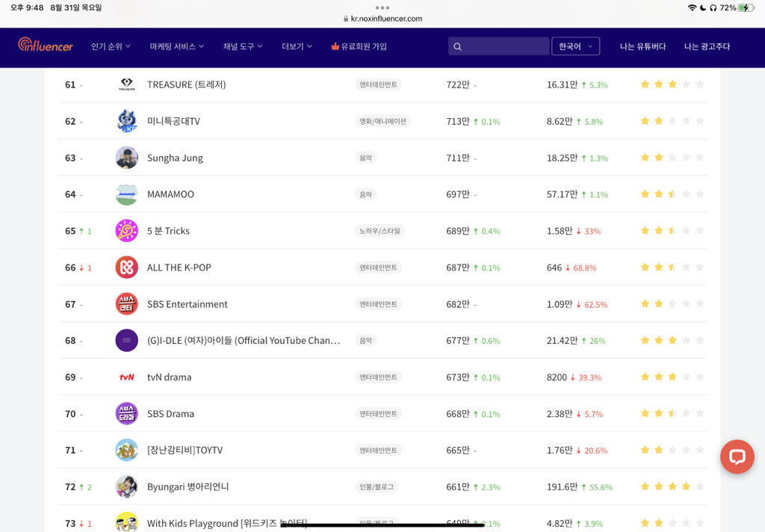Click 인물/블로그 tag on Byungari row

point(377,486)
